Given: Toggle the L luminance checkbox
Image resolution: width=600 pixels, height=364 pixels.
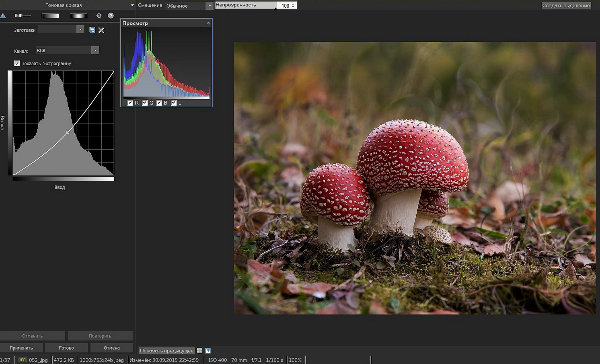Looking at the screenshot, I should point(174,103).
